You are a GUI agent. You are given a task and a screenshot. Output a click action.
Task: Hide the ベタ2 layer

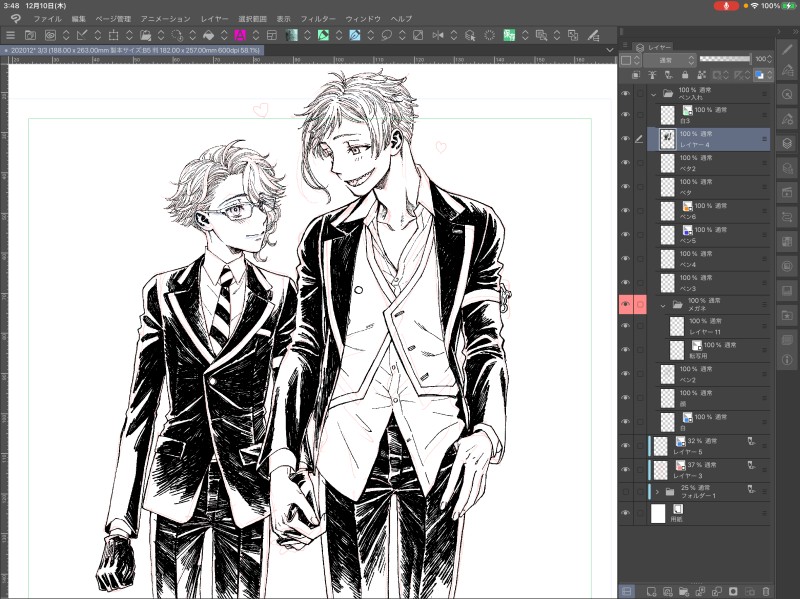coord(626,163)
